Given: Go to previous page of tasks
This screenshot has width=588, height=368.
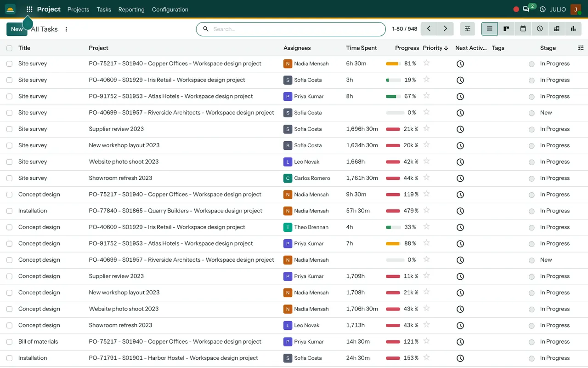Looking at the screenshot, I should coord(429,29).
